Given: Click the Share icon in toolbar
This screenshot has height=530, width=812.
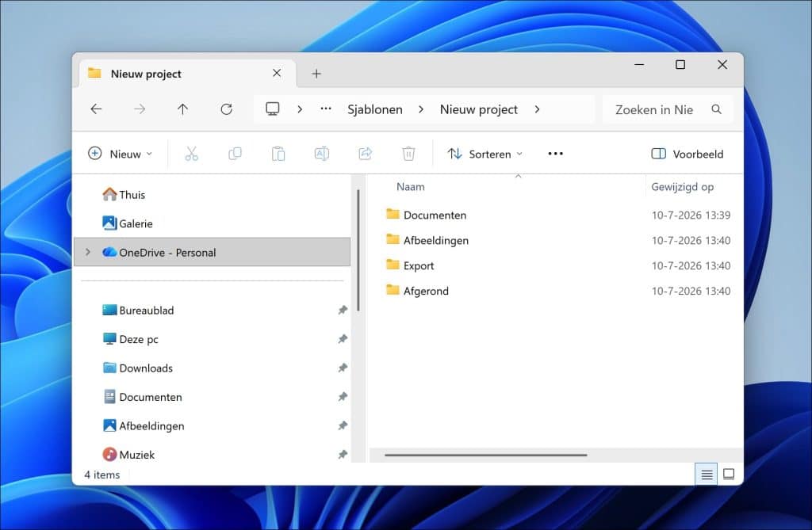Looking at the screenshot, I should 365,154.
